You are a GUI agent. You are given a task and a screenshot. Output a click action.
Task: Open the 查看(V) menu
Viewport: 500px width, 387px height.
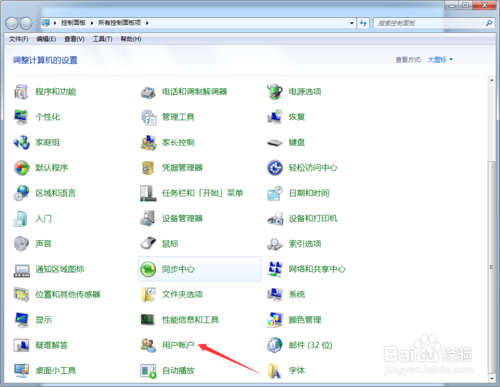coord(74,39)
